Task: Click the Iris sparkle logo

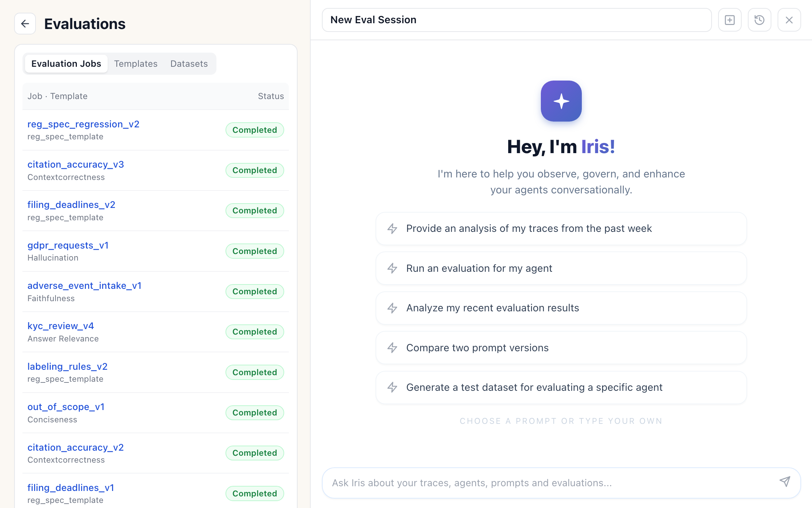Action: pos(561,101)
